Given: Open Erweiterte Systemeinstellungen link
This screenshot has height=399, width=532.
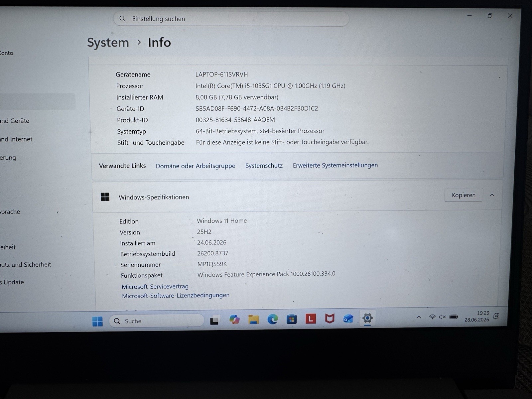Looking at the screenshot, I should (x=335, y=165).
